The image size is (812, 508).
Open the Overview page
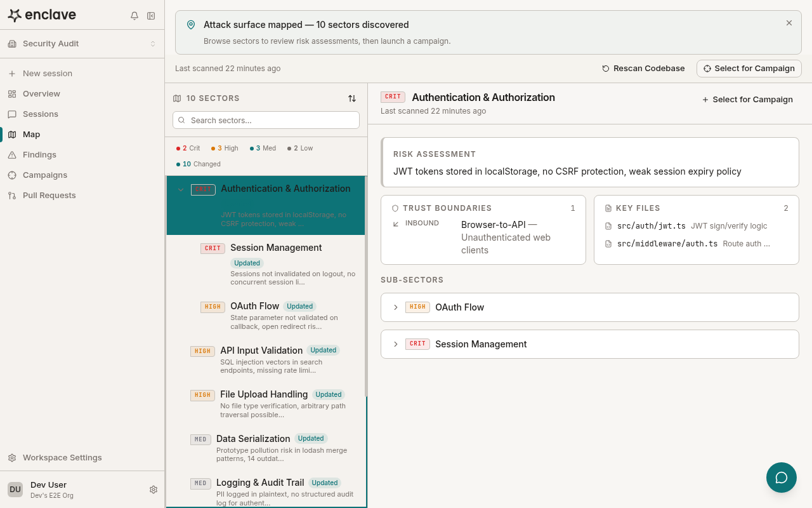(x=41, y=94)
